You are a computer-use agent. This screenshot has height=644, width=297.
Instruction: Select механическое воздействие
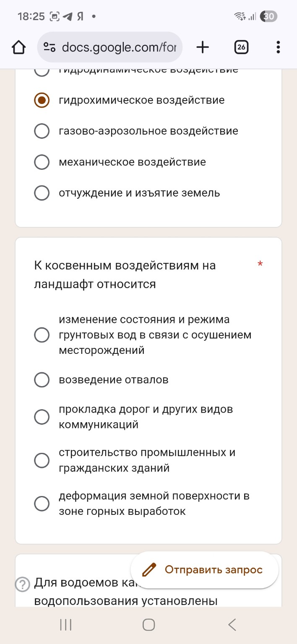point(42,162)
